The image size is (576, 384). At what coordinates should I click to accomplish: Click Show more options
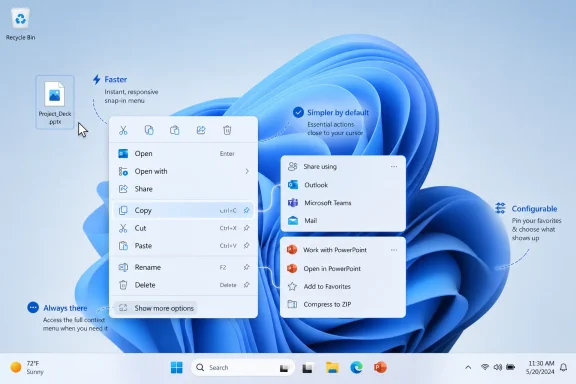(x=155, y=308)
